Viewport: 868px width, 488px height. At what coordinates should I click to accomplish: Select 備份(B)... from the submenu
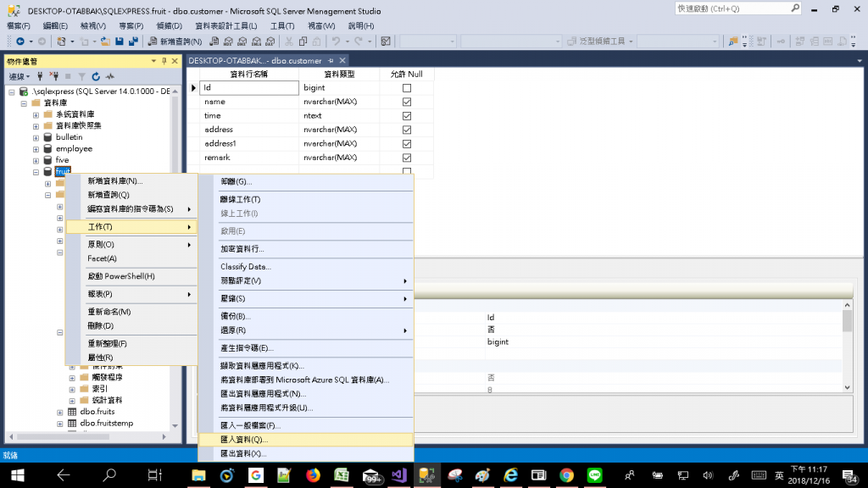pos(305,317)
